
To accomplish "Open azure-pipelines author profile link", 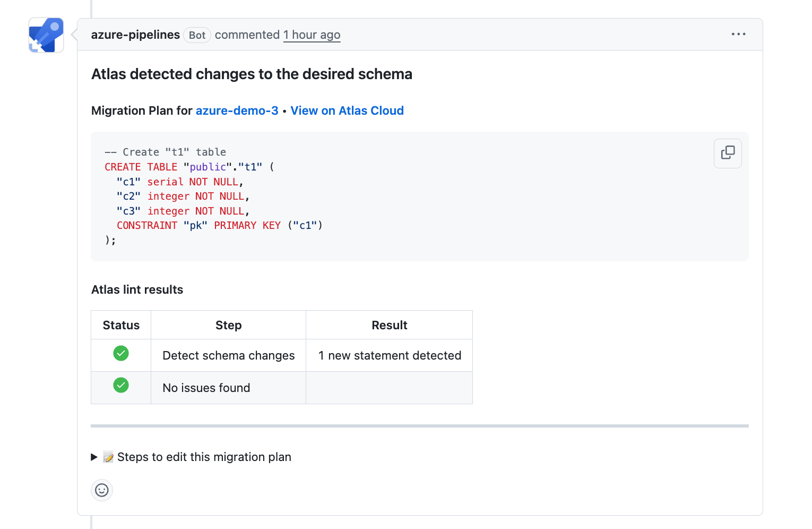I will (135, 35).
